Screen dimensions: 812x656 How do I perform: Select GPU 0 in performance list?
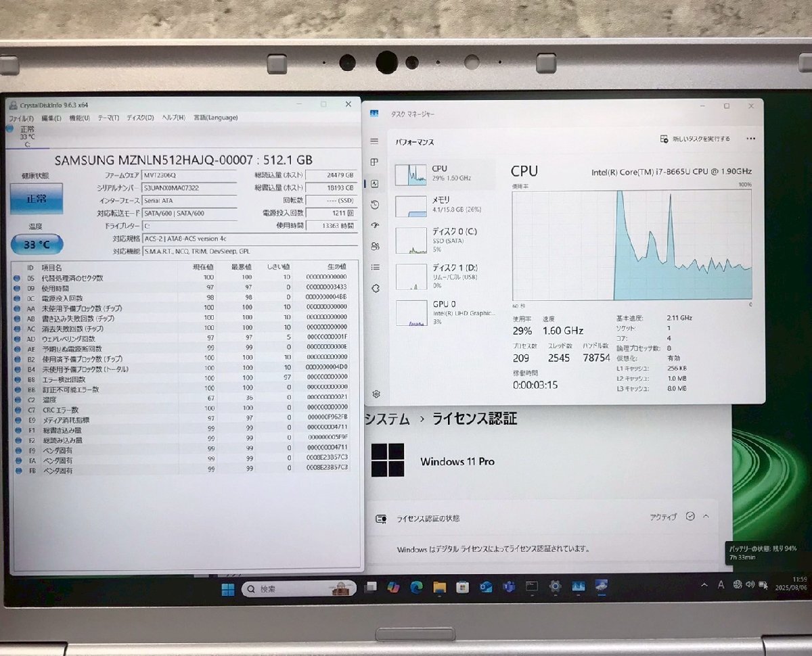pos(445,312)
